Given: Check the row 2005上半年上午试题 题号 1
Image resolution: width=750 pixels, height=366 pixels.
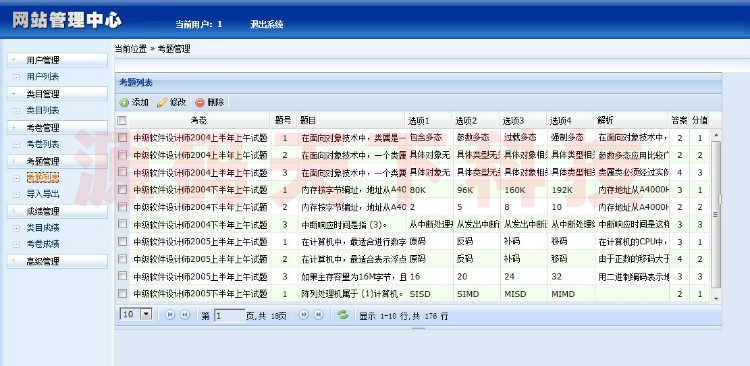Looking at the screenshot, I should [x=122, y=242].
